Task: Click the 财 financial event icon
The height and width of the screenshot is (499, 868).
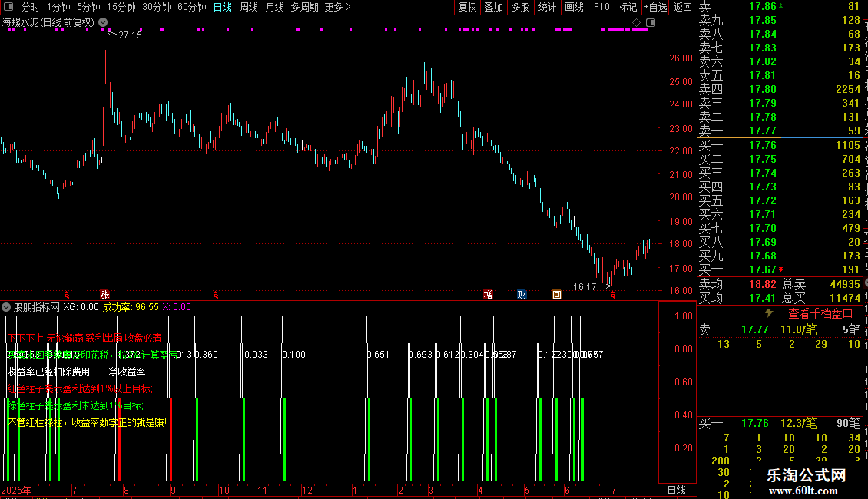Action: click(x=522, y=295)
